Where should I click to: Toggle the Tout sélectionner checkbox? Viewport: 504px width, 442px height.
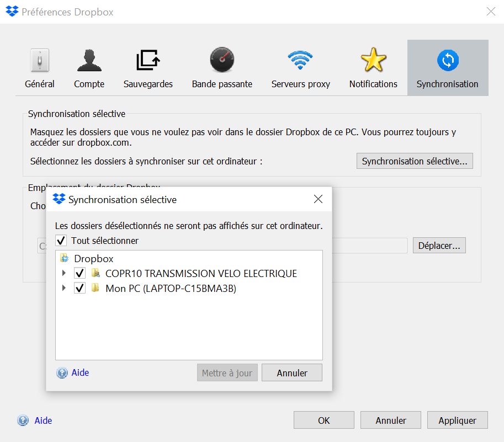[61, 241]
